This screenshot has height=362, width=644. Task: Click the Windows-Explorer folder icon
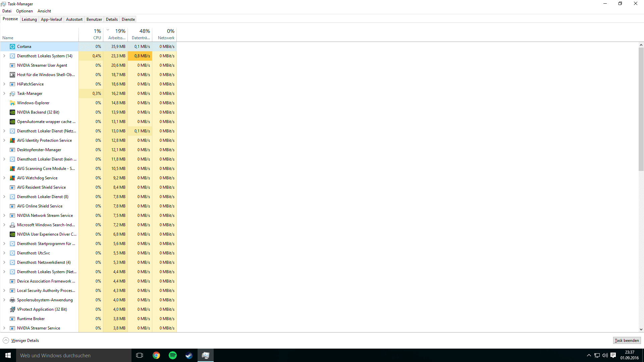pos(12,103)
